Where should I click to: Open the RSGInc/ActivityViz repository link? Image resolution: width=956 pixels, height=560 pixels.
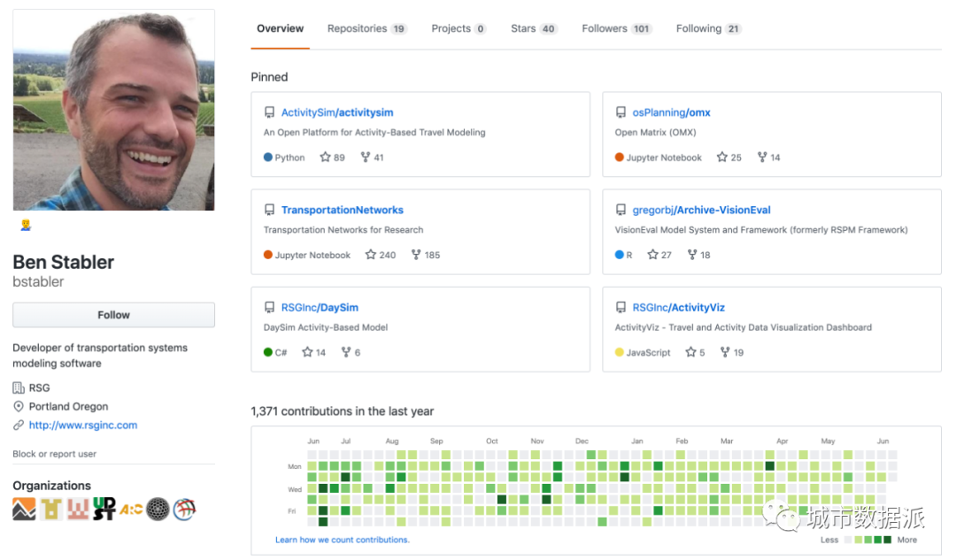pyautogui.click(x=679, y=307)
